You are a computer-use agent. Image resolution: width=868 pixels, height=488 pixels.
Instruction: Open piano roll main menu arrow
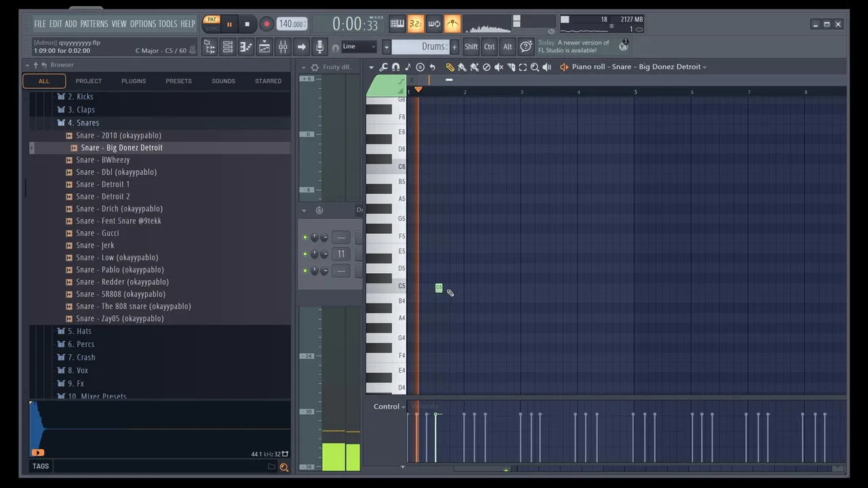(x=371, y=67)
